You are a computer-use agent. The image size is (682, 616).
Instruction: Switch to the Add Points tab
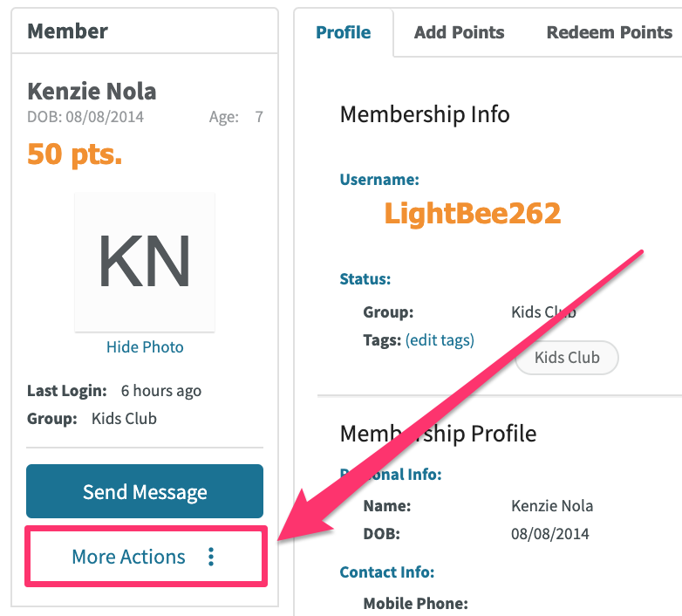(x=459, y=32)
